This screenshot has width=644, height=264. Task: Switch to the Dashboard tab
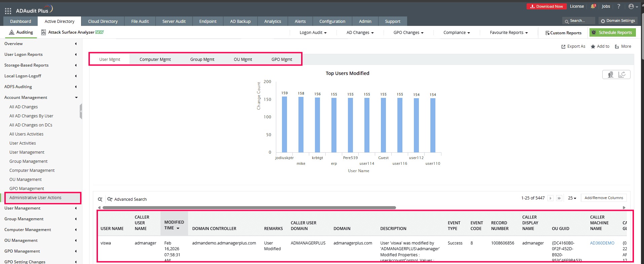(x=21, y=21)
